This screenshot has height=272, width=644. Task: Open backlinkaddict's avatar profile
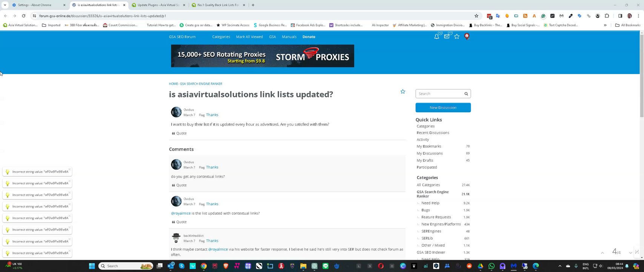[176, 238]
